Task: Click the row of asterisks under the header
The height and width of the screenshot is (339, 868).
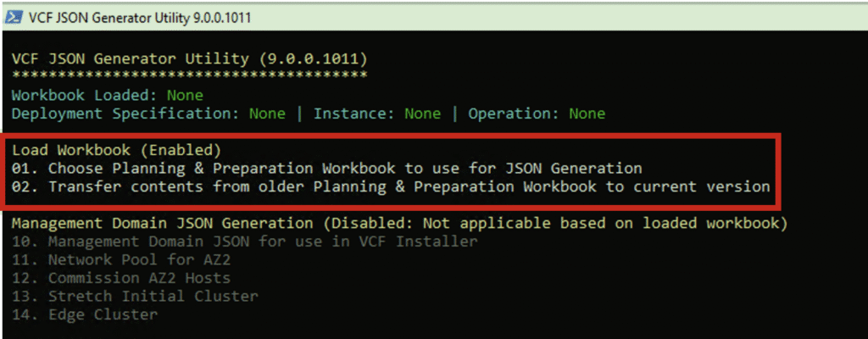Action: point(189,75)
